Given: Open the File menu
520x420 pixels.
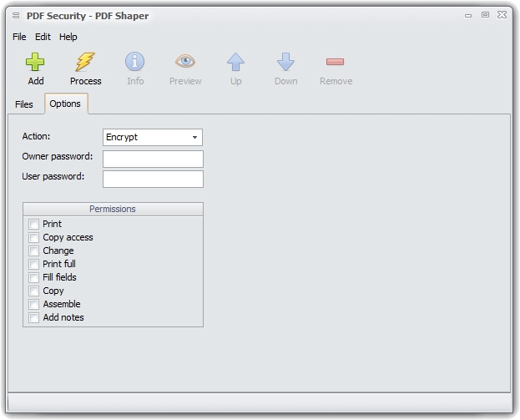Looking at the screenshot, I should pyautogui.click(x=19, y=37).
